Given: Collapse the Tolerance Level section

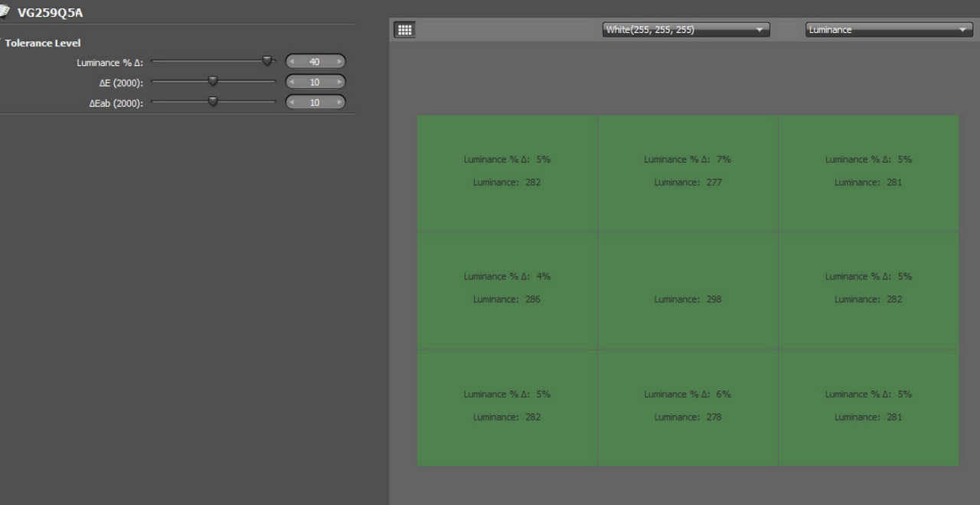Looking at the screenshot, I should tap(2, 43).
